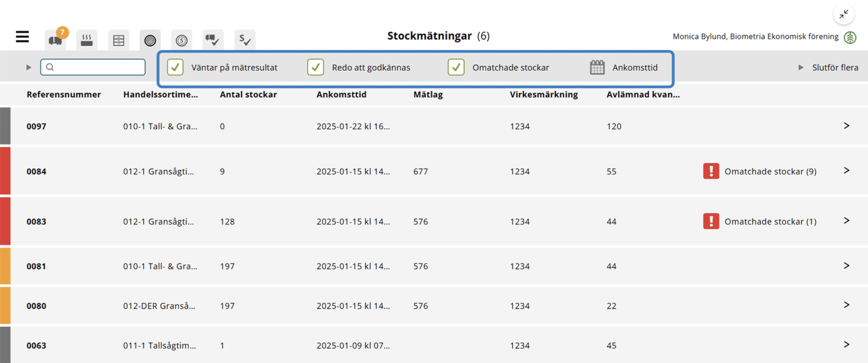Click the Slutför flera label
This screenshot has height=363, width=868.
coord(835,67)
